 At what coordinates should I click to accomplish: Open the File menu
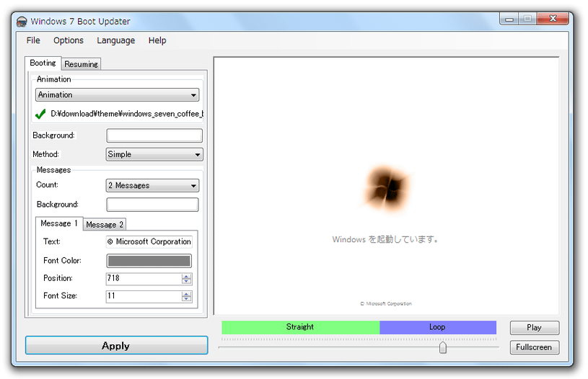pyautogui.click(x=33, y=40)
